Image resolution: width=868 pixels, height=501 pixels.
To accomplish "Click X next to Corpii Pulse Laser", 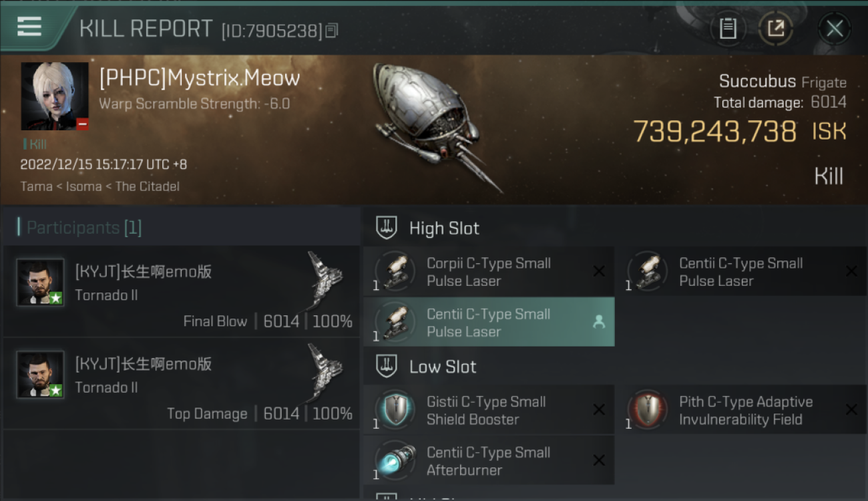I will tap(599, 271).
